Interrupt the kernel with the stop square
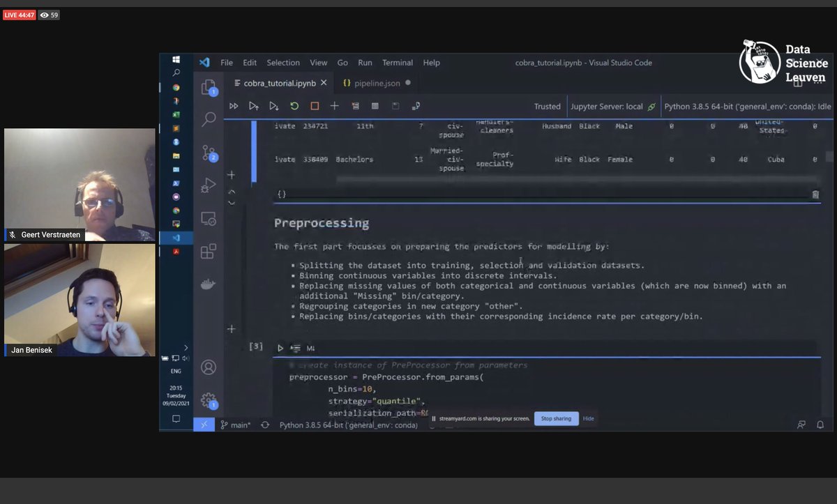Screen dimensions: 837x504 (315, 106)
